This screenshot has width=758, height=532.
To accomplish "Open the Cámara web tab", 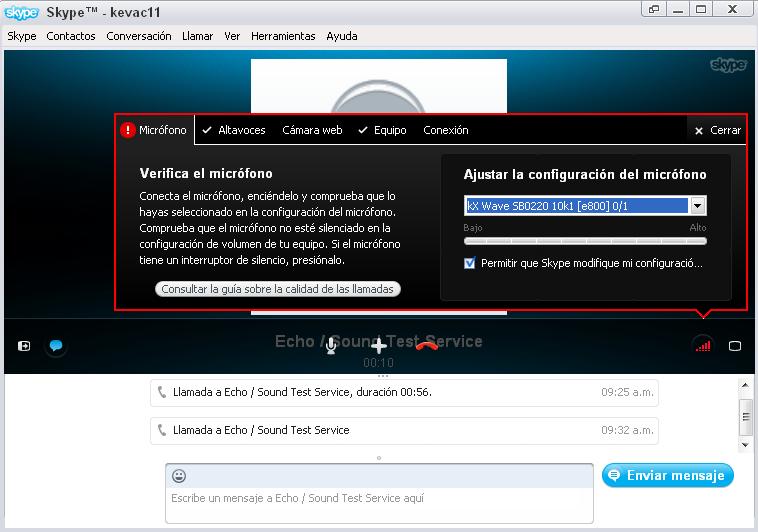I will point(312,130).
